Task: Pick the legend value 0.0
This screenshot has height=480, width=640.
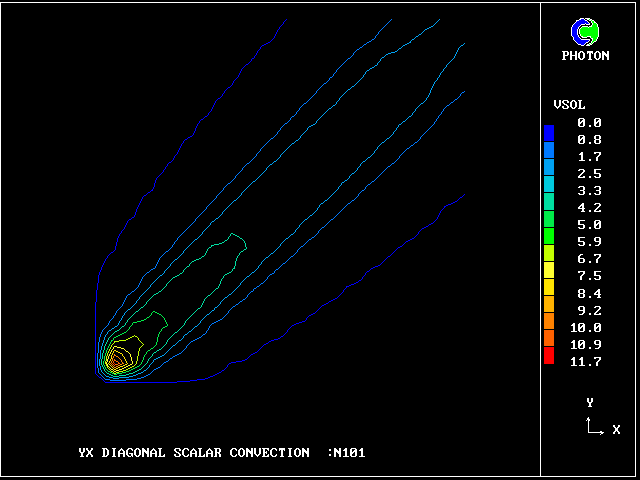Action: 589,122
